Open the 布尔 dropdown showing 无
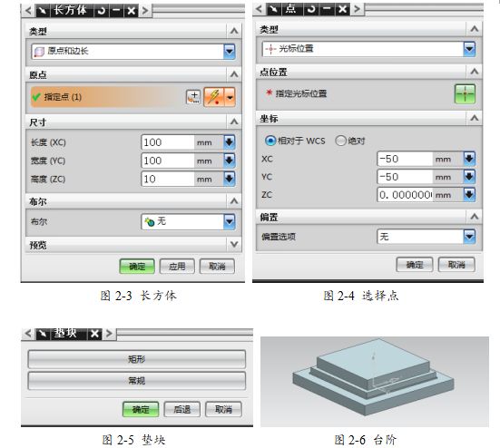 (188, 221)
